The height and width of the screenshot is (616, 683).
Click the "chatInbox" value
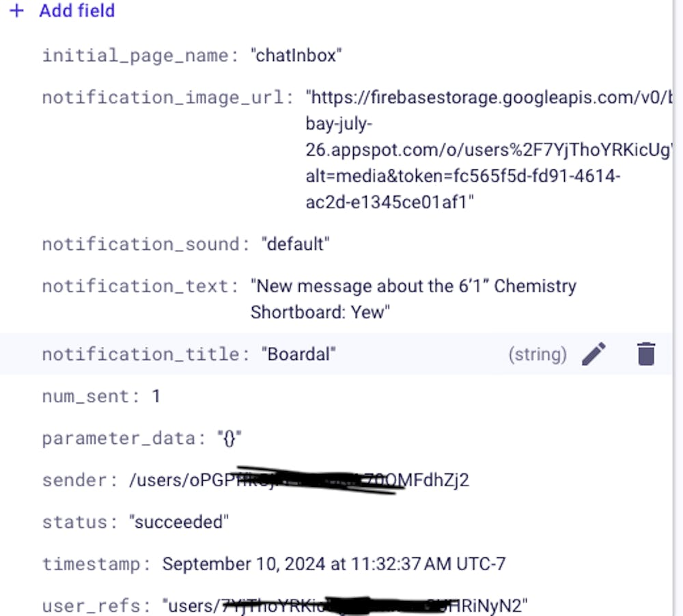pos(296,55)
